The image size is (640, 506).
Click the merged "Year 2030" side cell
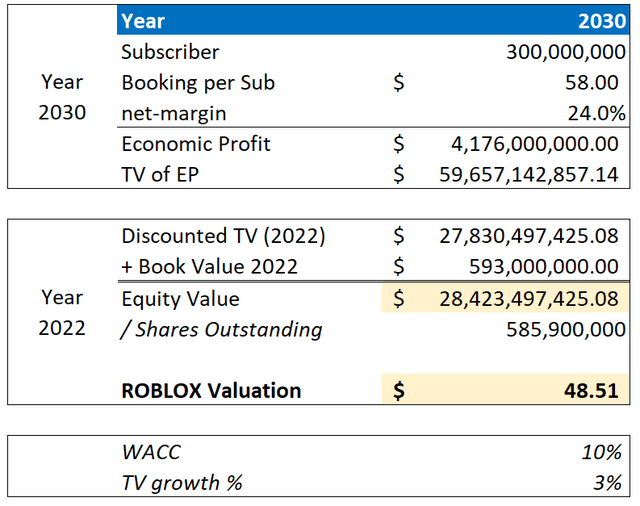tap(62, 97)
